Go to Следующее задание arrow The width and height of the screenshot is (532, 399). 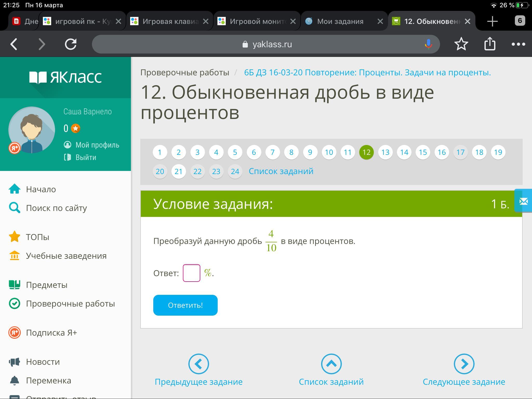coord(464,364)
